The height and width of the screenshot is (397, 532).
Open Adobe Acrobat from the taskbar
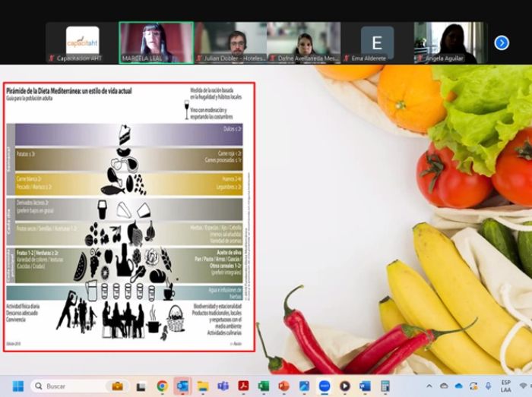click(x=243, y=386)
